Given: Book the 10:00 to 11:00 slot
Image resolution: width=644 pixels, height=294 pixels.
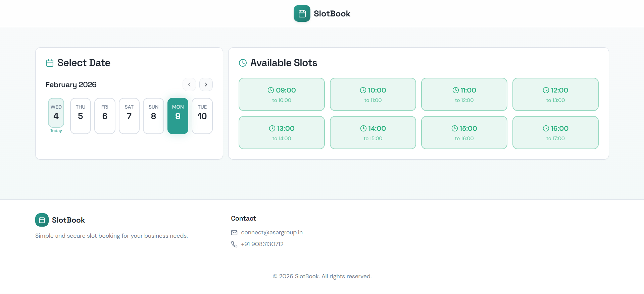Looking at the screenshot, I should click(x=373, y=94).
